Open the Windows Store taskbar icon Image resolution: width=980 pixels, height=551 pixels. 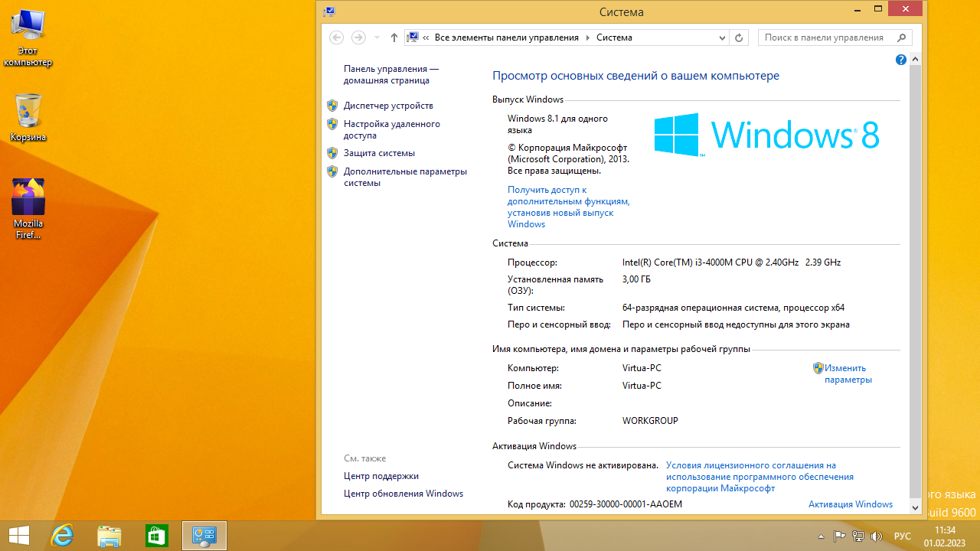pos(157,535)
